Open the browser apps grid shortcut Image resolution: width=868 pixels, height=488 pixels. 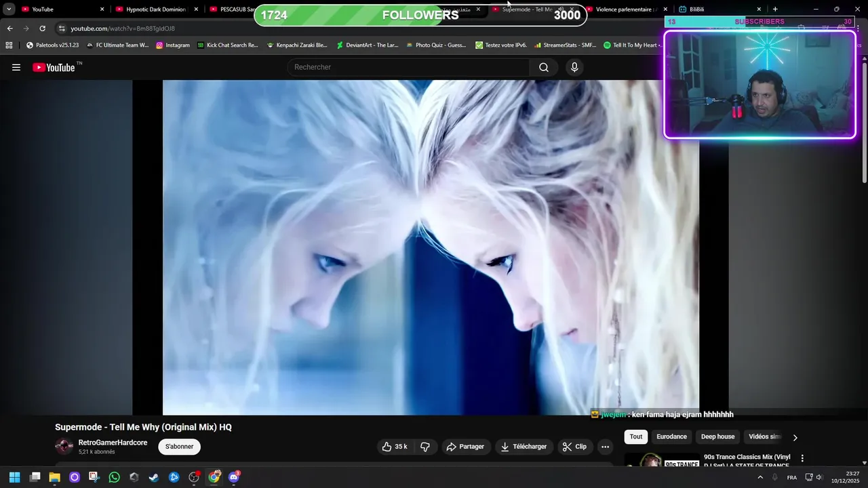tap(9, 45)
